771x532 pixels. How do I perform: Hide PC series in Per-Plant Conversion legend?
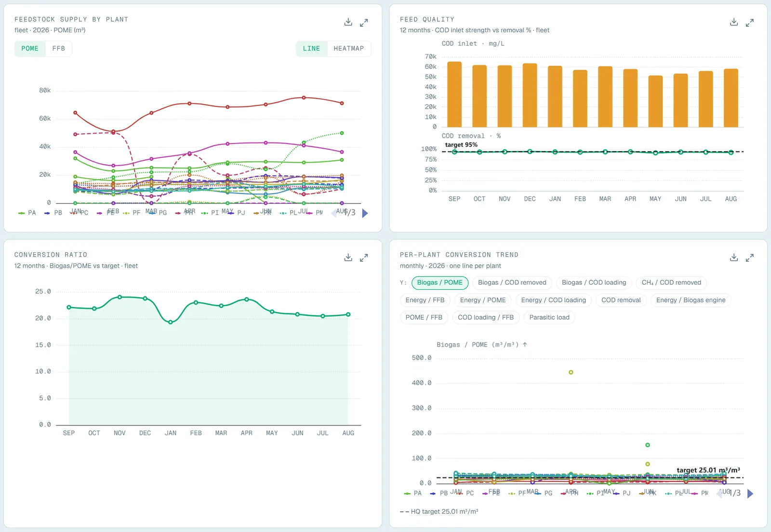[465, 493]
